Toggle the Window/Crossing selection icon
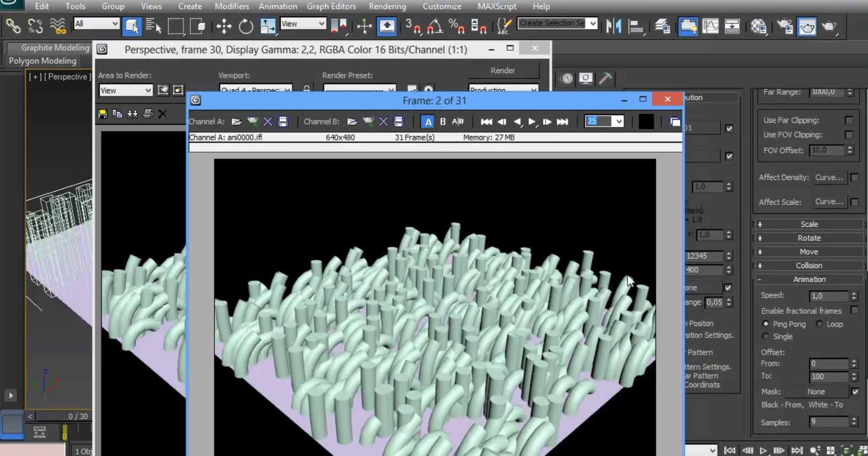The height and width of the screenshot is (456, 868). (x=197, y=26)
